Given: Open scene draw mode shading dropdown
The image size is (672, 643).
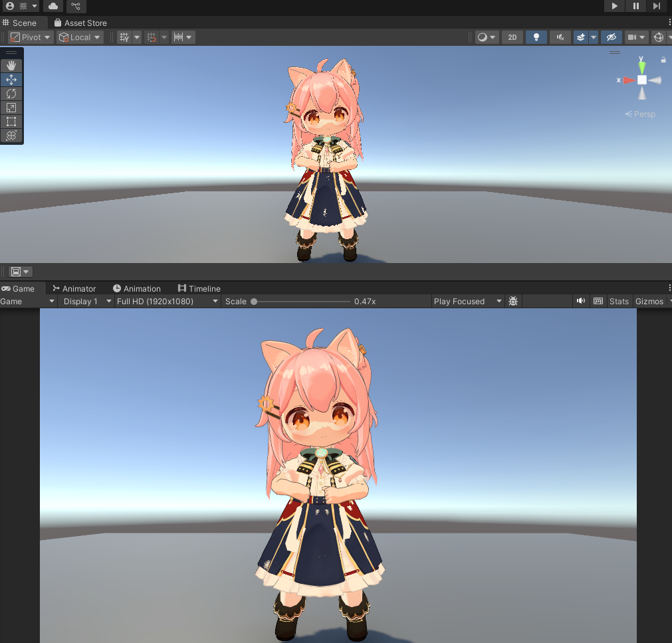Looking at the screenshot, I should point(487,37).
